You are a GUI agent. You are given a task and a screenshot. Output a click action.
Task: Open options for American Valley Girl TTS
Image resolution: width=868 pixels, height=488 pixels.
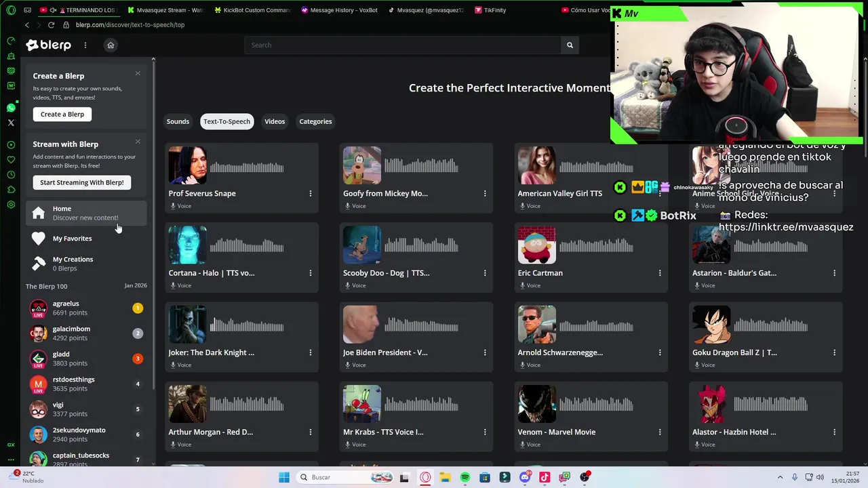[660, 193]
